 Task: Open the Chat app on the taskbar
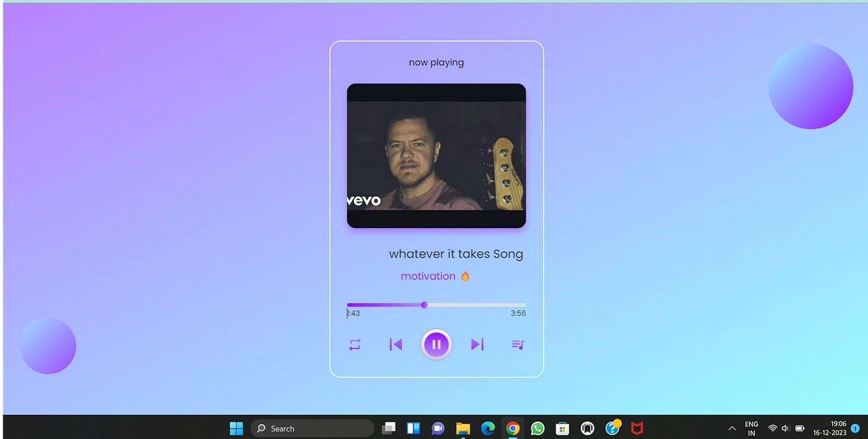(438, 428)
